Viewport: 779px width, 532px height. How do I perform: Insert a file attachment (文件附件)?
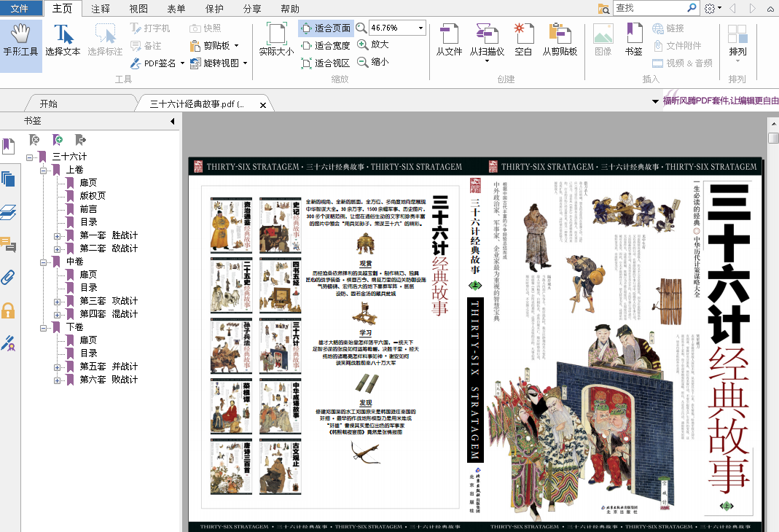677,46
